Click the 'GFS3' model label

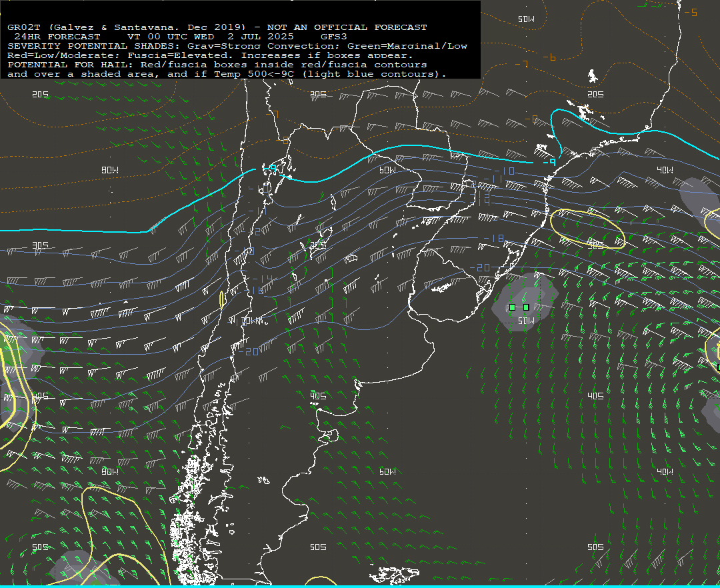point(333,37)
